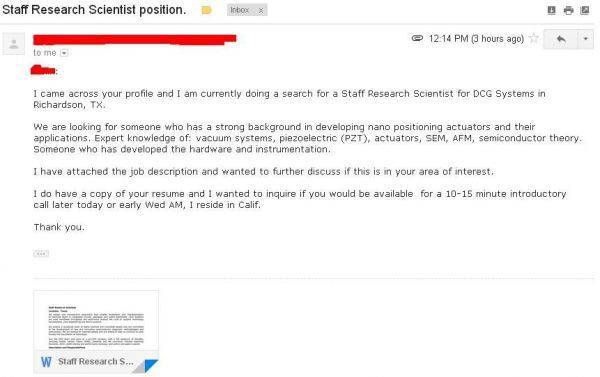Click the blue folded corner on attachment

pos(151,365)
